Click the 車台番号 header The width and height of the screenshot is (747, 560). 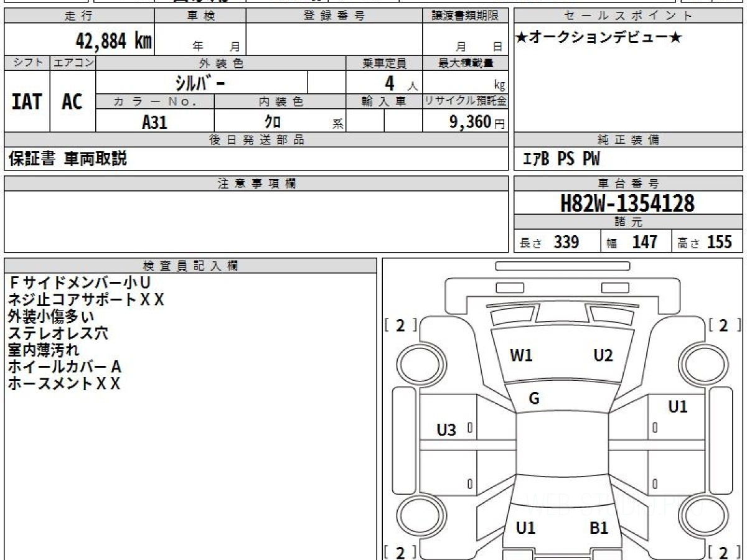tap(628, 184)
